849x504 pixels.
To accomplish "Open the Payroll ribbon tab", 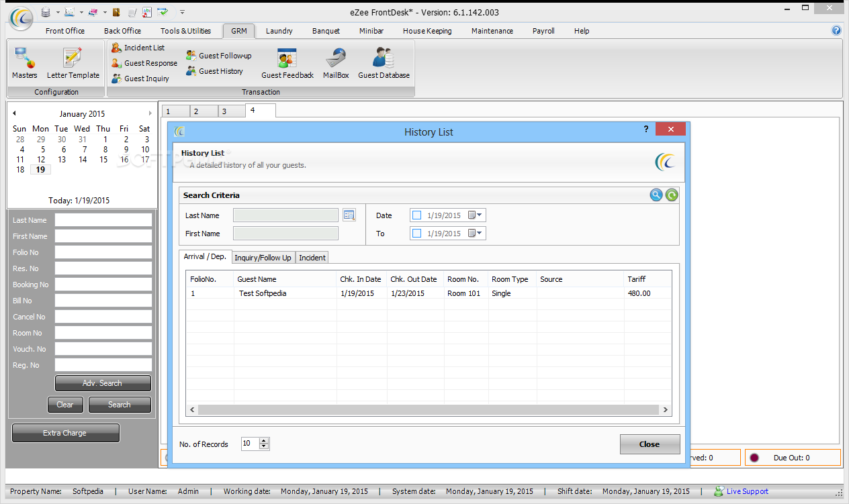I will click(543, 31).
